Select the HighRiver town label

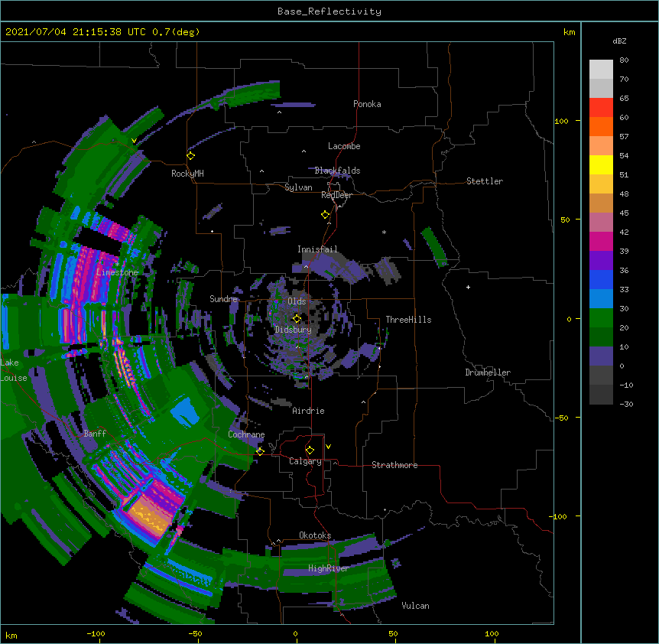click(x=329, y=569)
